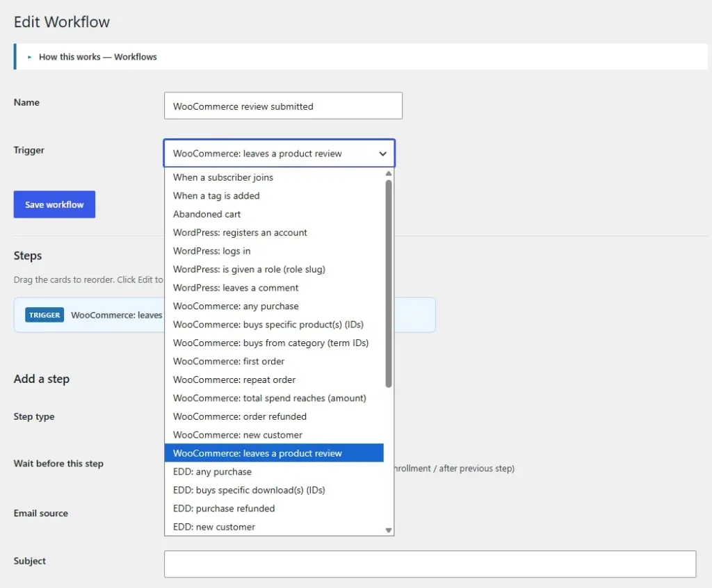Select 'WooCommerce: total spend reaches (amount)'

pos(274,398)
